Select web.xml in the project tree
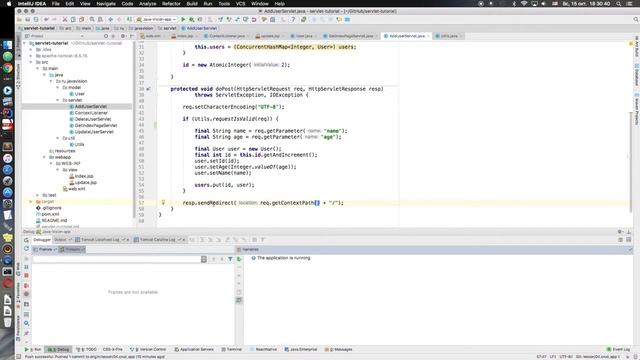 click(77, 189)
